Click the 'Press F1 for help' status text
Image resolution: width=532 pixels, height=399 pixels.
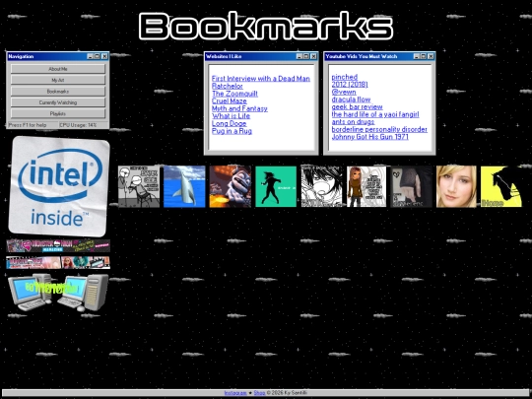click(28, 125)
